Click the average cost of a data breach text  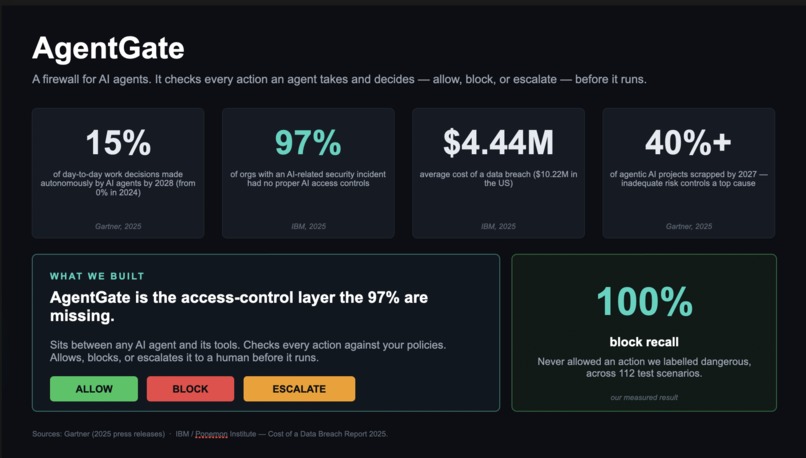499,178
